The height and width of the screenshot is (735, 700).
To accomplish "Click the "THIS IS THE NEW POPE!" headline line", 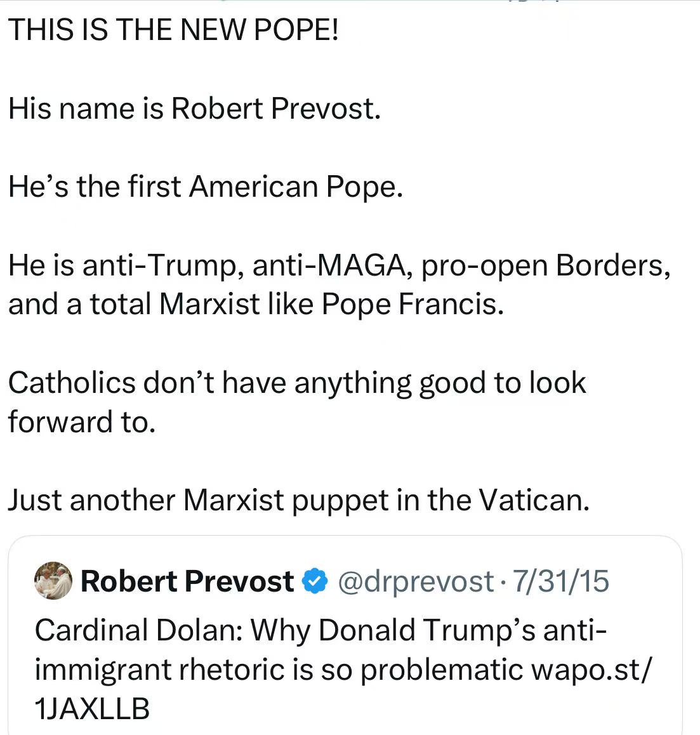I will (x=174, y=30).
